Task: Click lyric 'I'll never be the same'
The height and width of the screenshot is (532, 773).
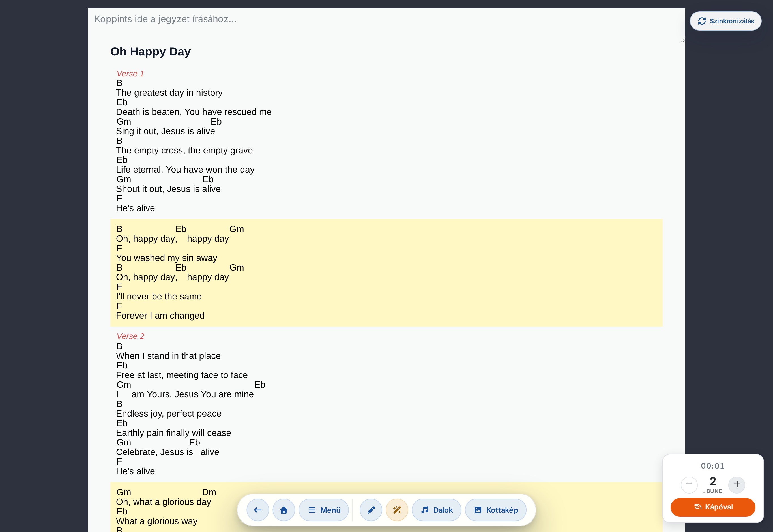Action: 159,296
